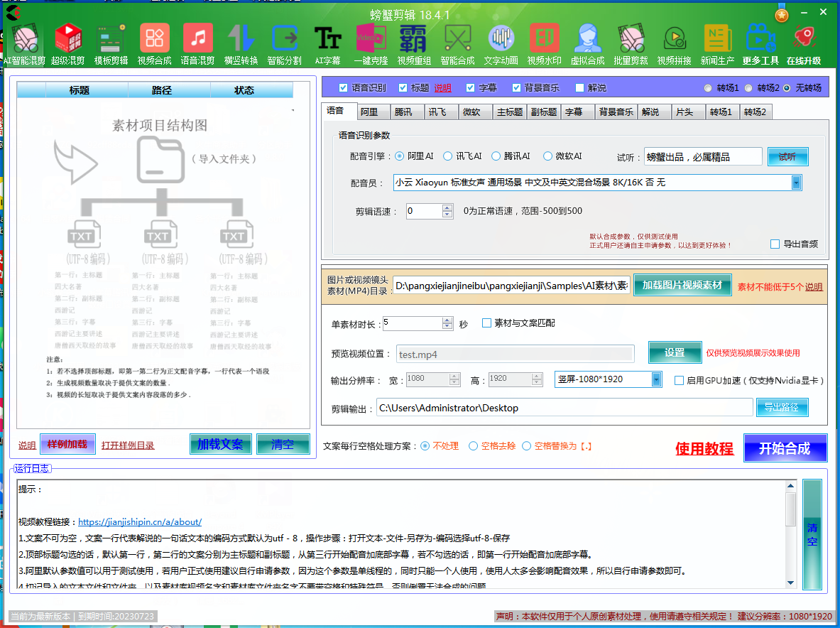Open the 竖屏-1080*1920 resolution dropdown
Image resolution: width=840 pixels, height=628 pixels.
pyautogui.click(x=656, y=379)
